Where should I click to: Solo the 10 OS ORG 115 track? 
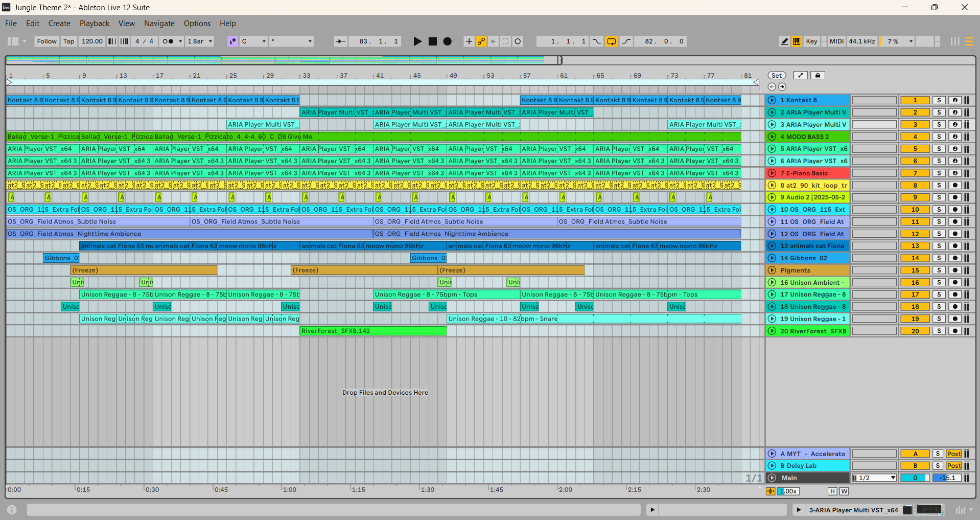[x=939, y=210]
